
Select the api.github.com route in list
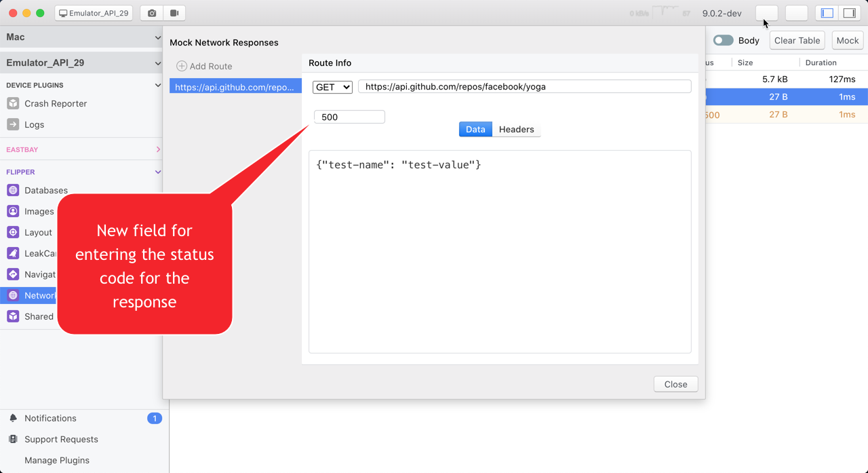point(235,87)
